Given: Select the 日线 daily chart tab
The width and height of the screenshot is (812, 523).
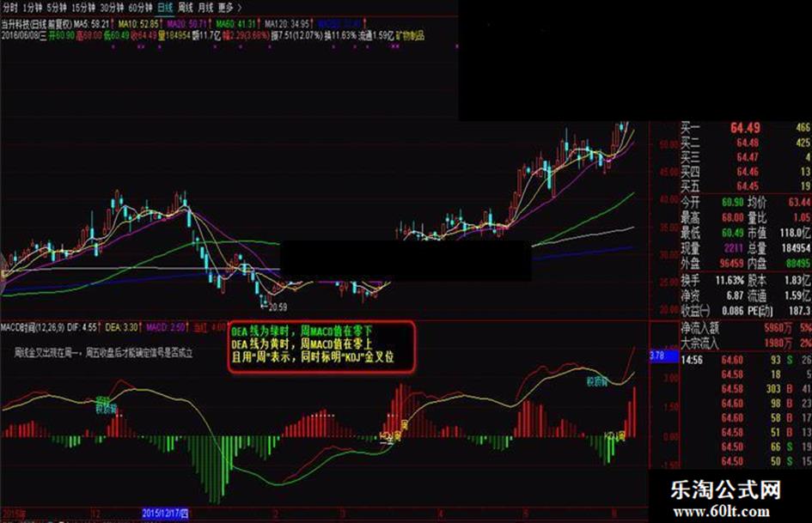Looking at the screenshot, I should pyautogui.click(x=165, y=7).
